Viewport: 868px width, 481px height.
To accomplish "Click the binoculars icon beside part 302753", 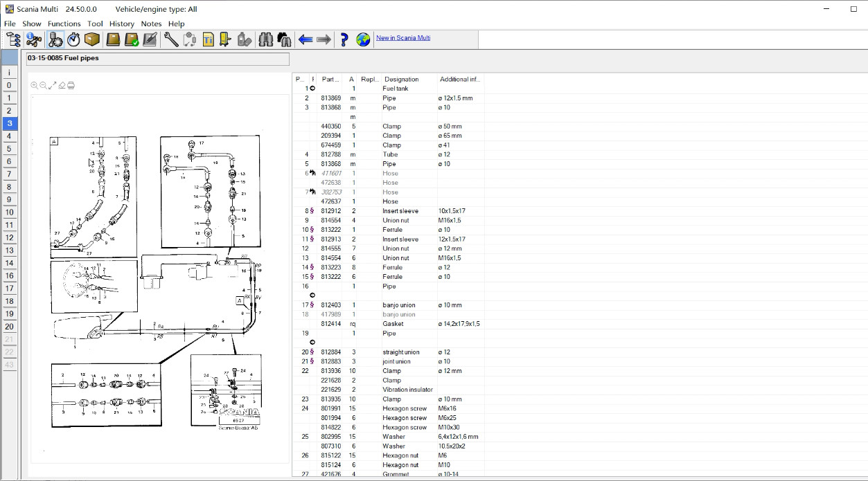I will tap(312, 192).
